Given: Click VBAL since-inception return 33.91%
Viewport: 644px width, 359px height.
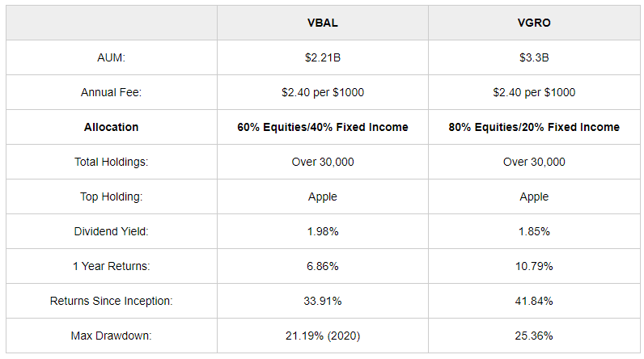Looking at the screenshot, I should coord(323,301).
